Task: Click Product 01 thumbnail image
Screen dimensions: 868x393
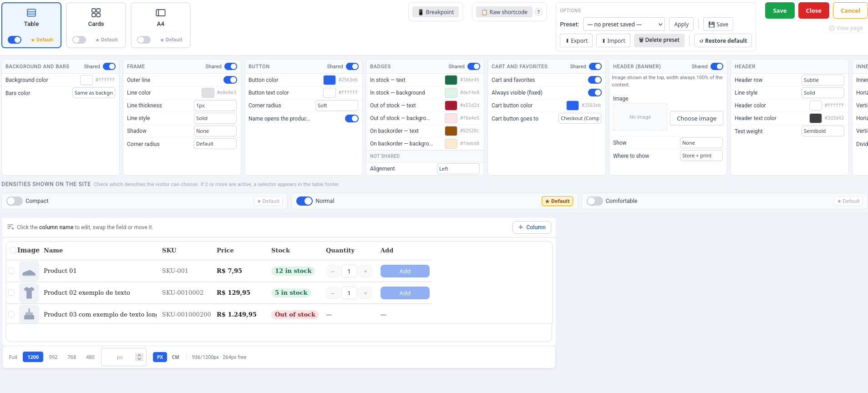Action: pyautogui.click(x=29, y=271)
